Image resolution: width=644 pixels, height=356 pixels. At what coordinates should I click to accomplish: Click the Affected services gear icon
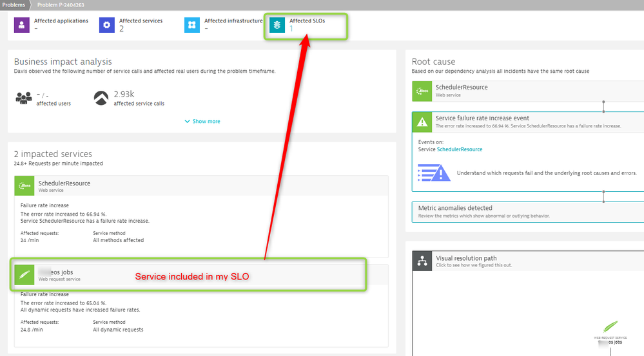(x=107, y=25)
